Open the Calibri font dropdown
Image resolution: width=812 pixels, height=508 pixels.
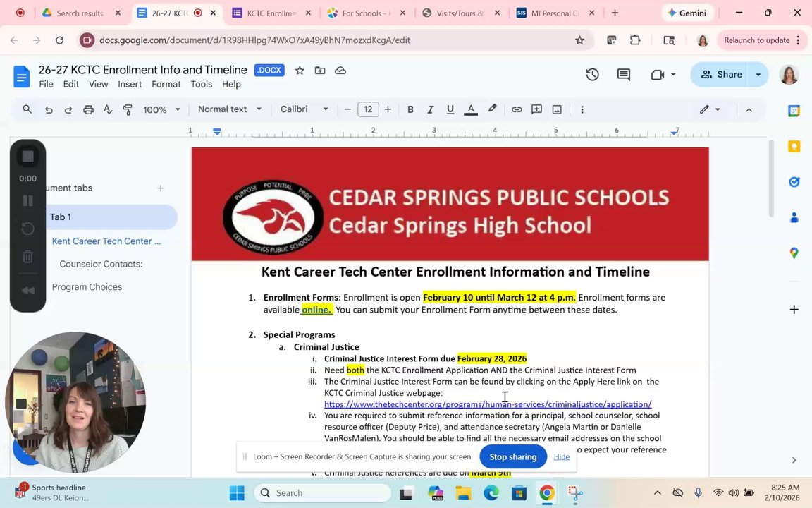point(304,109)
